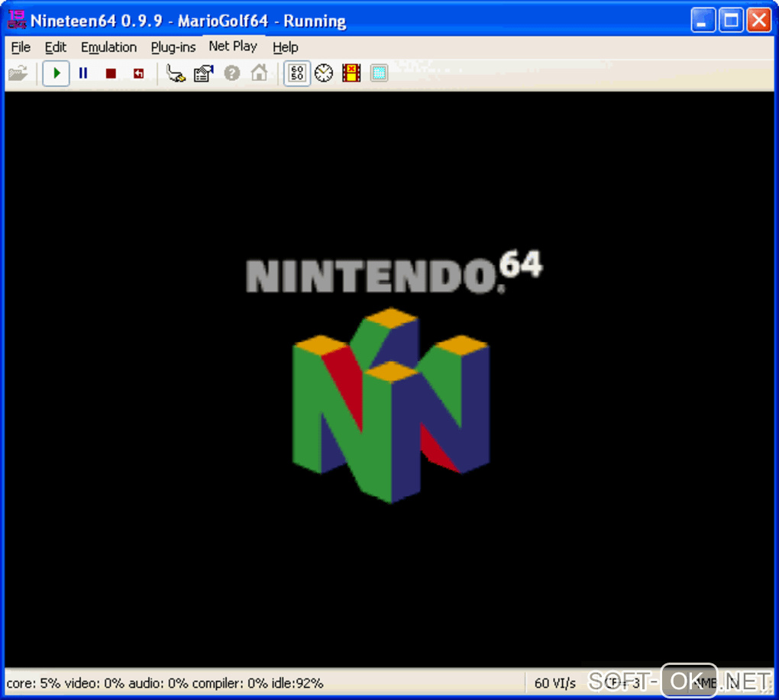Viewport: 779px width, 700px height.
Task: Open the plug-in cable configuration icon
Action: 176,73
